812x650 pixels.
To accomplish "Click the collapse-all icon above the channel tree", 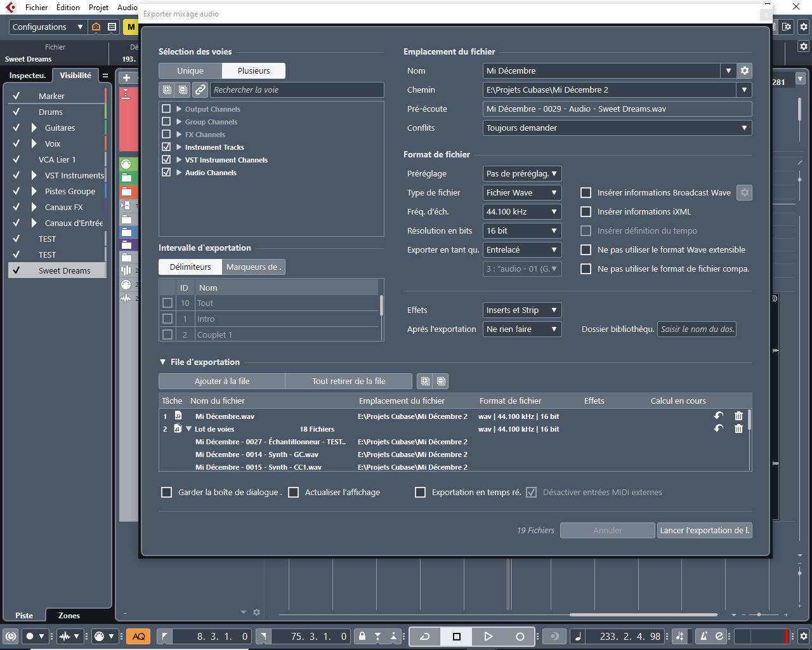I will 183,90.
